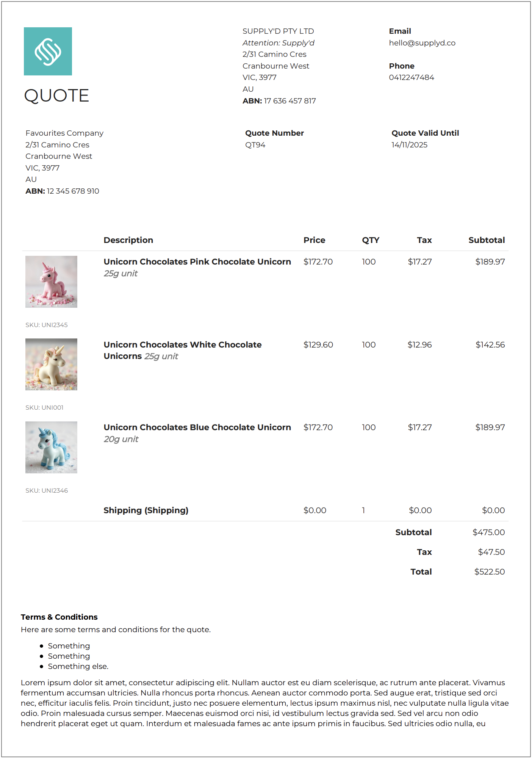Click the hello@supplyd.co email address

pos(422,43)
